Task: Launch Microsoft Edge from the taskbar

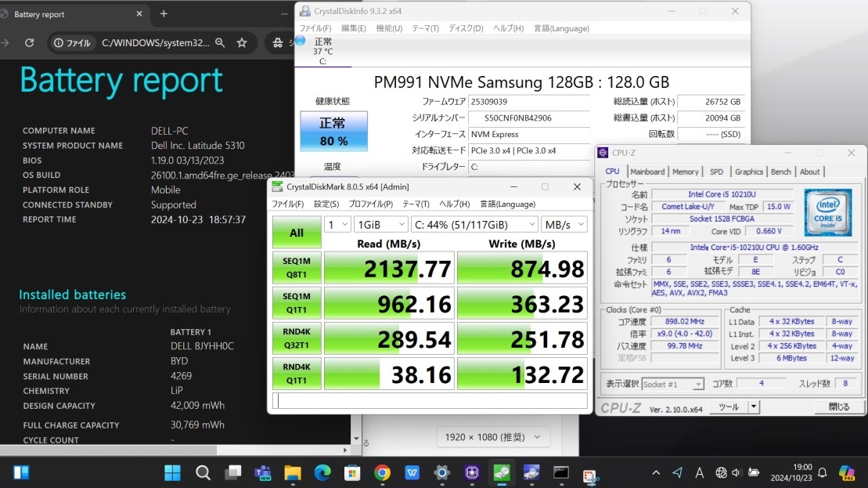Action: (322, 472)
